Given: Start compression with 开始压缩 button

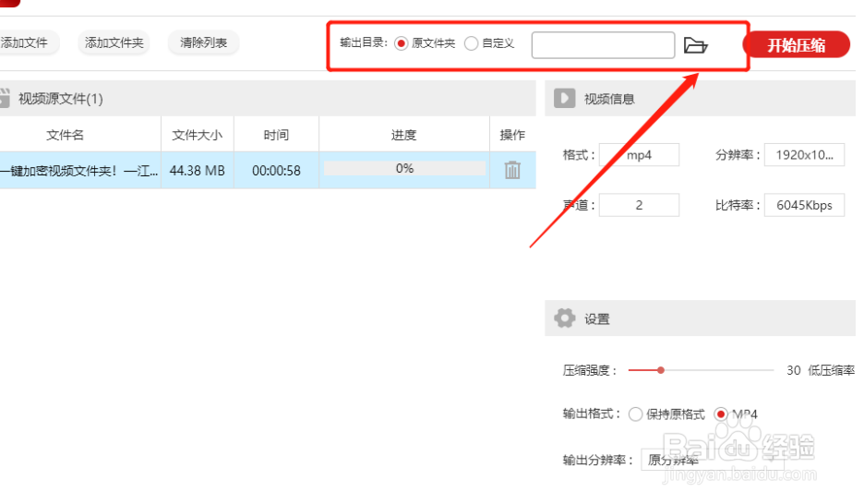Looking at the screenshot, I should pyautogui.click(x=797, y=44).
